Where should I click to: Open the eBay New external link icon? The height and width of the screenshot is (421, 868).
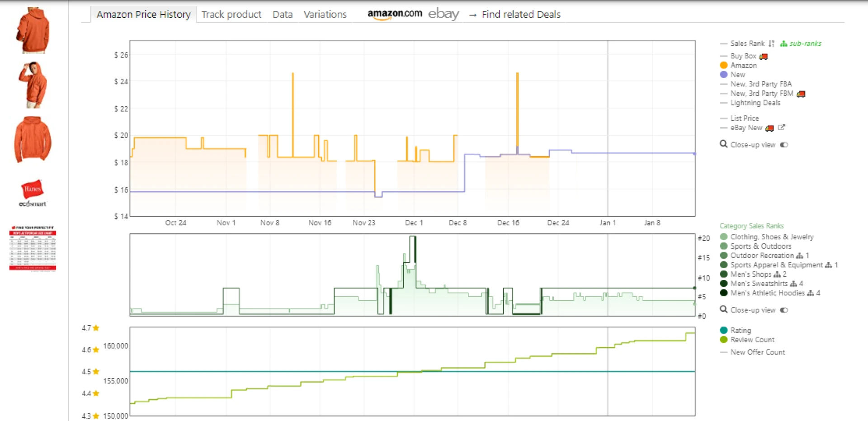point(782,128)
